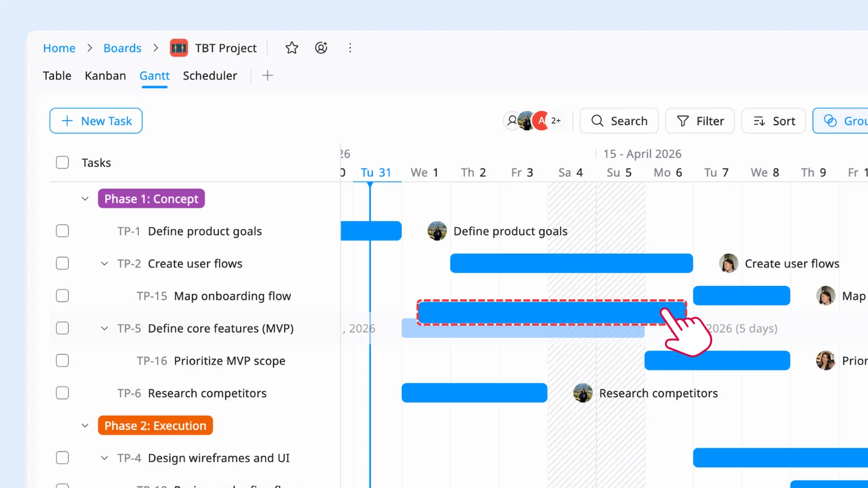
Task: Click assignee avatar beside Create user flows label
Action: tap(728, 264)
